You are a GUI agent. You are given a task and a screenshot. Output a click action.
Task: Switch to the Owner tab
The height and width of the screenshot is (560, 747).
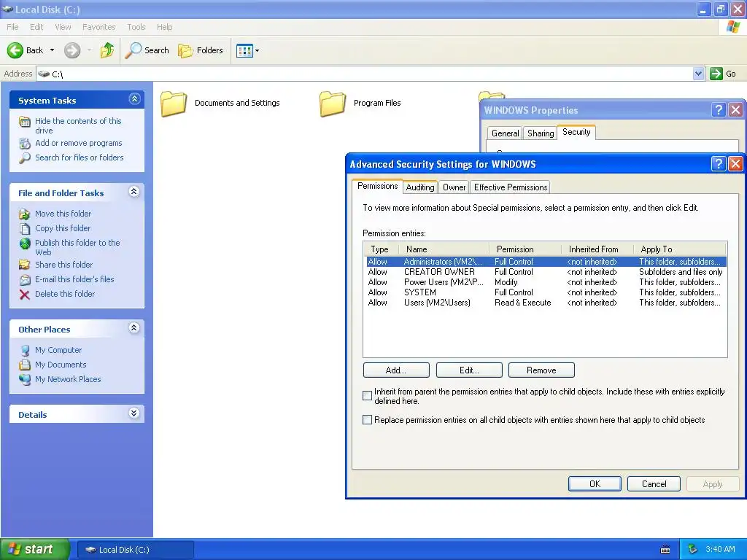click(x=454, y=187)
